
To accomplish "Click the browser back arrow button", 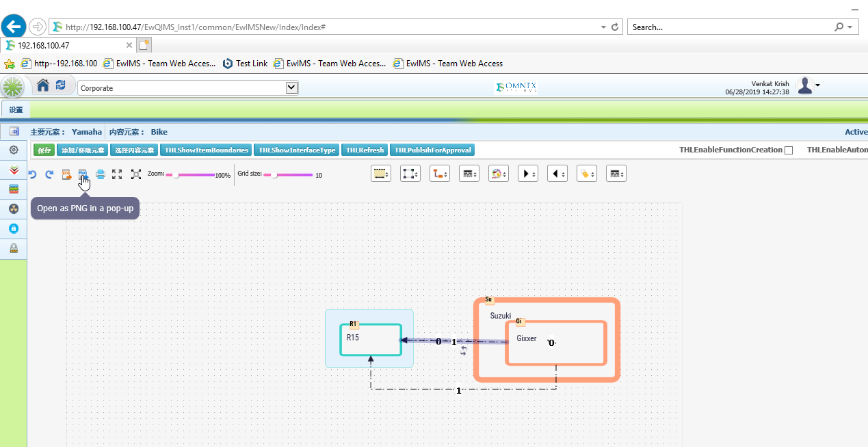I will (x=13, y=27).
